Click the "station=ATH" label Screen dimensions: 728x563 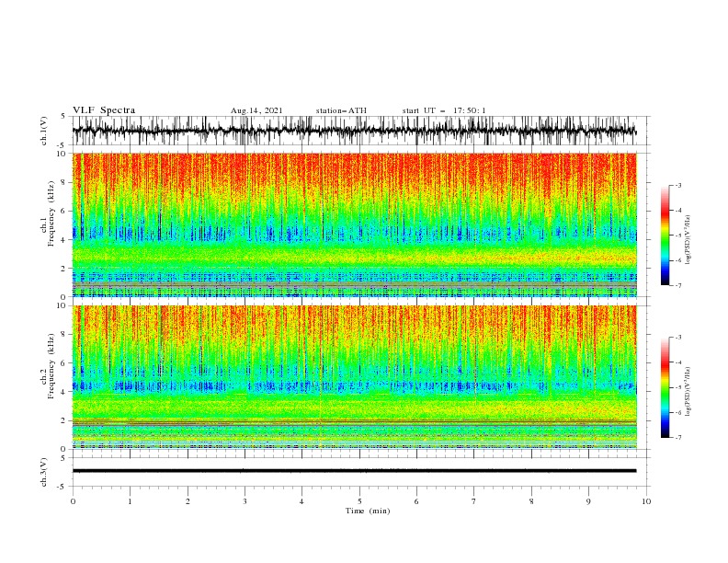tap(341, 110)
